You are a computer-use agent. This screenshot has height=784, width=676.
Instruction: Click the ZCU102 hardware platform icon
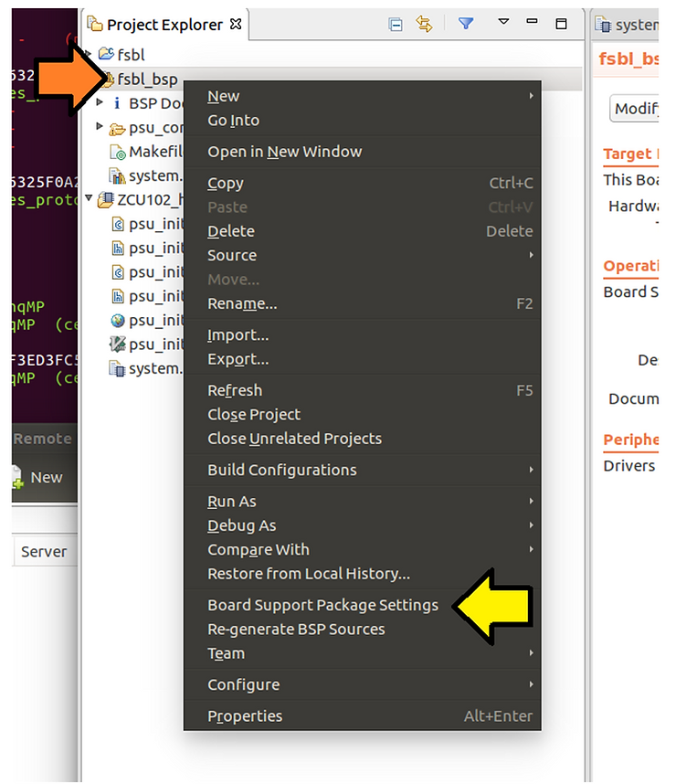click(105, 199)
